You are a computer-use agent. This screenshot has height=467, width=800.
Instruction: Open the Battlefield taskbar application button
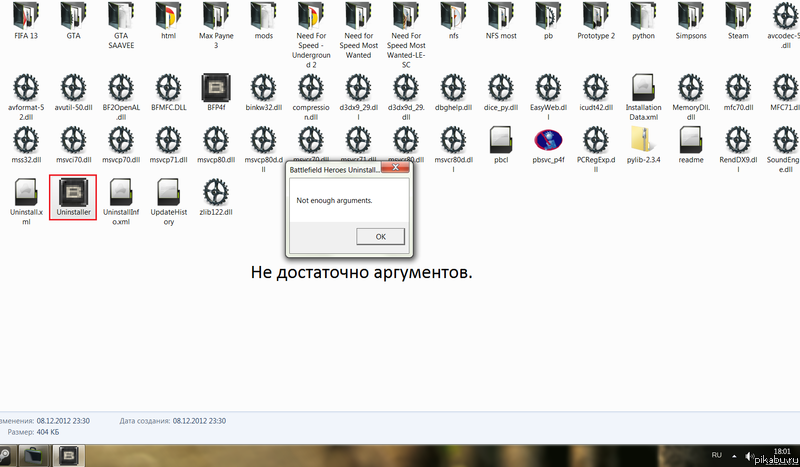tap(69, 455)
